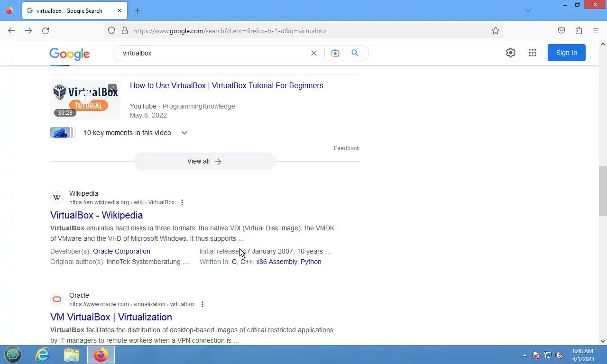
Task: Open the Python link
Action: coord(311,262)
